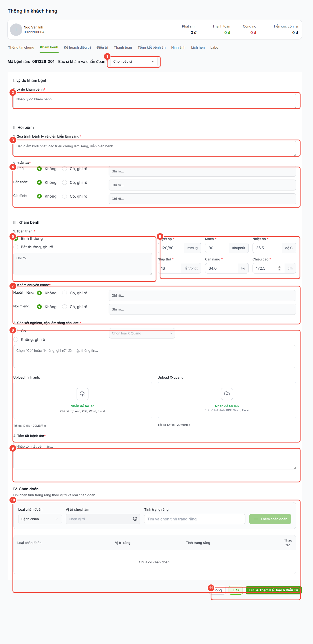313x644 pixels.
Task: Go to the Điều trị tab
Action: (102, 47)
